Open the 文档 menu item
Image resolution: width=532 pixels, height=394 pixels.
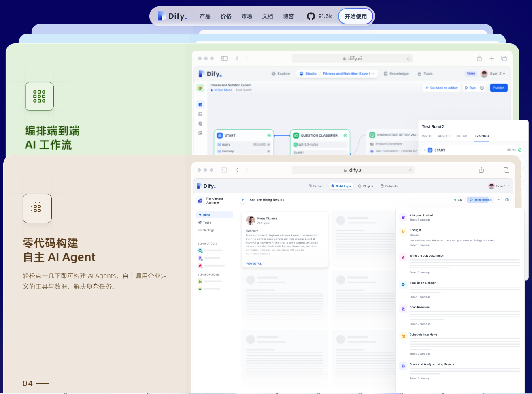click(268, 16)
